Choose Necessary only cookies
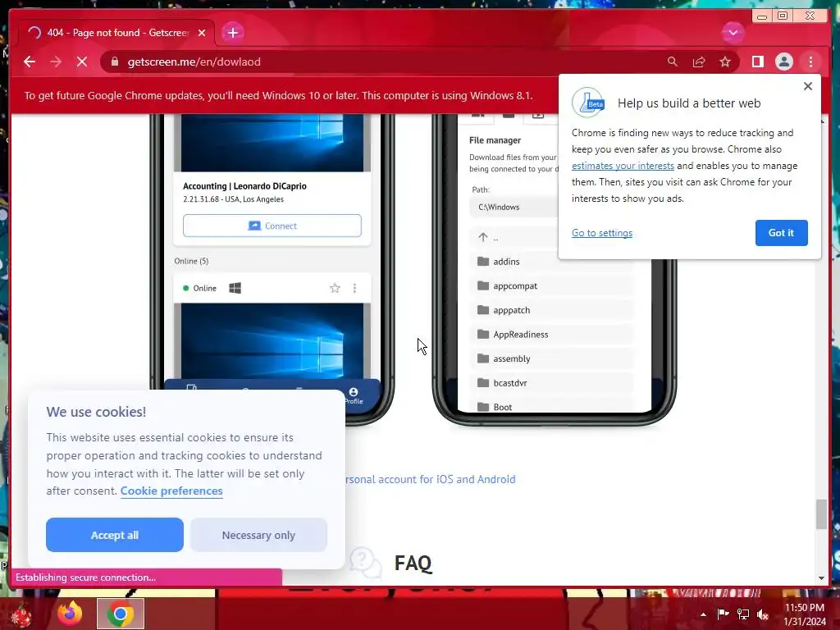 (258, 535)
